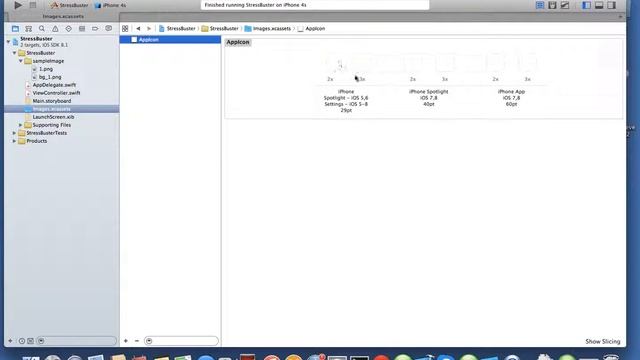Switch to the Standard editor
640x360 pixels.
click(x=540, y=5)
